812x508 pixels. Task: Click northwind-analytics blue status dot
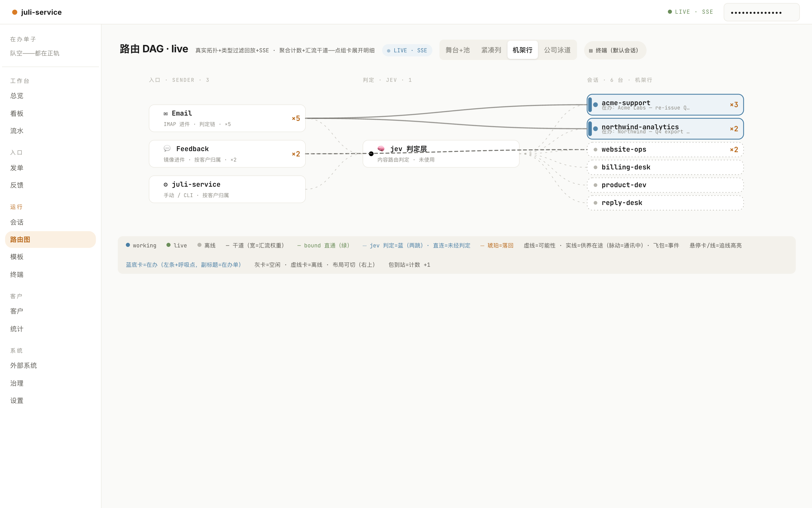point(595,129)
